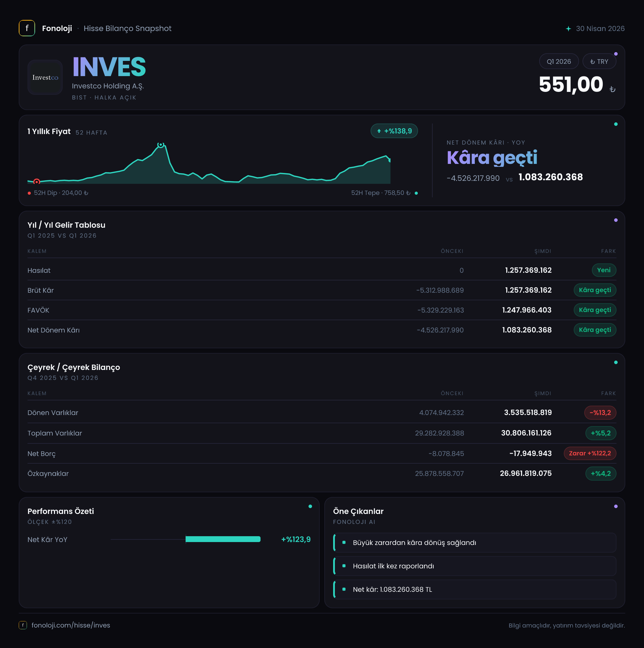The image size is (644, 648).
Task: Click the "1 Yıllık Fiyat" chart title
Action: (49, 131)
